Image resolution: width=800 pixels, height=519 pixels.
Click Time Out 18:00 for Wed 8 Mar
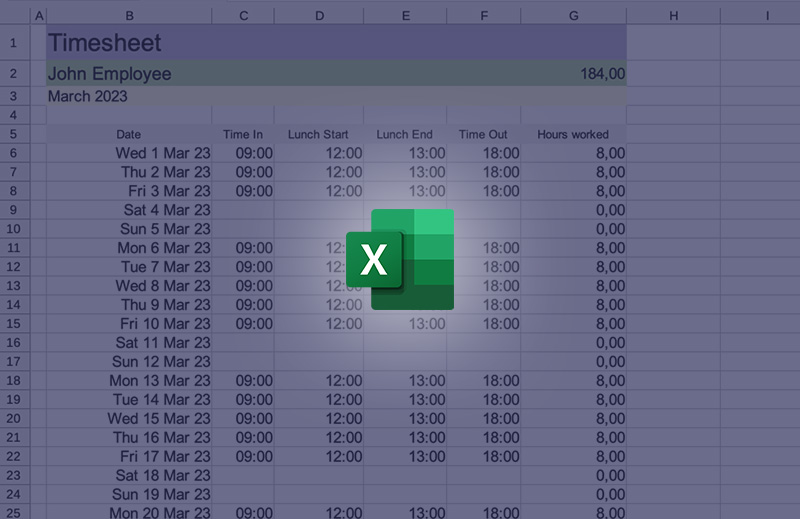click(484, 286)
